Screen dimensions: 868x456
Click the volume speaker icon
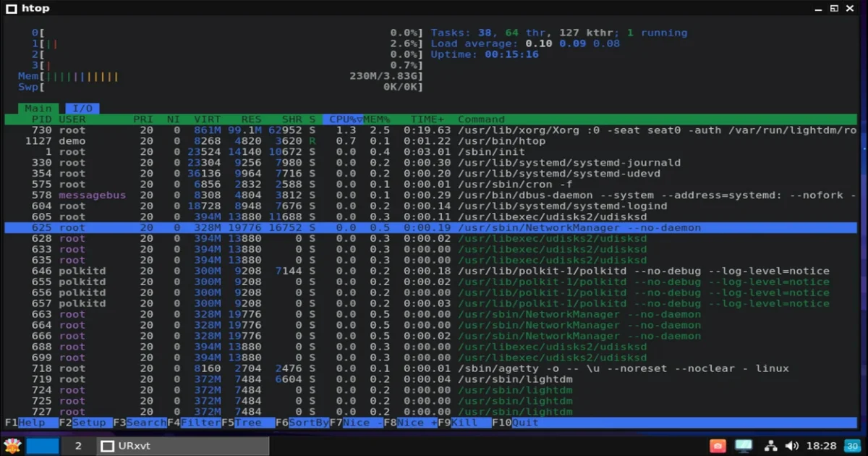tap(792, 446)
